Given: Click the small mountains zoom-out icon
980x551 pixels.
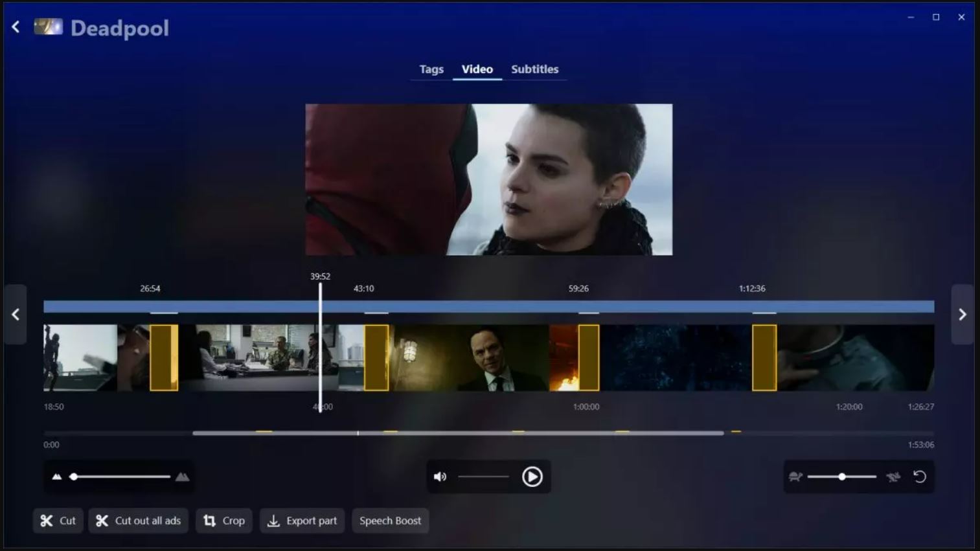Looking at the screenshot, I should pos(57,477).
